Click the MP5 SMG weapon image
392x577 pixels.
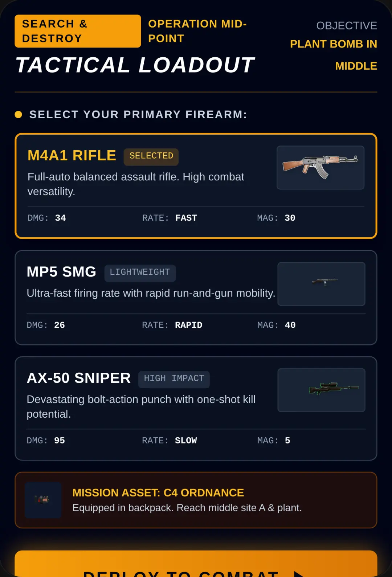click(x=321, y=284)
